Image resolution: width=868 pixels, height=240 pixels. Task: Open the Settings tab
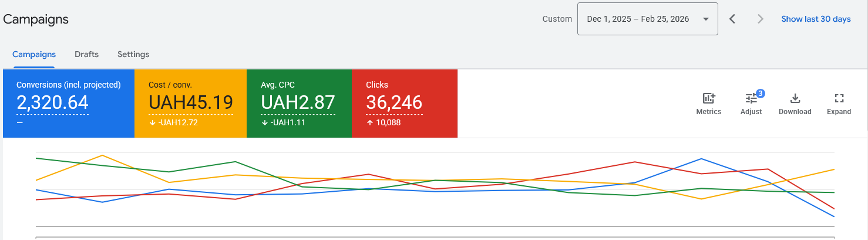pyautogui.click(x=133, y=54)
